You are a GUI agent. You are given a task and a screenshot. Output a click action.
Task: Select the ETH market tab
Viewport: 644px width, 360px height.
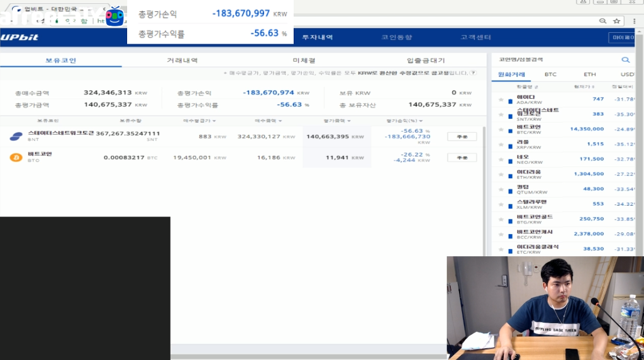click(x=590, y=74)
